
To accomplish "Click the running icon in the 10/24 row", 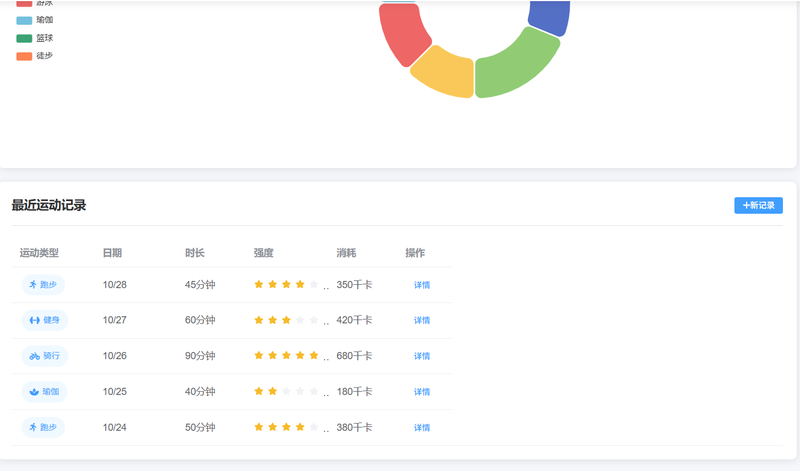I will point(33,427).
